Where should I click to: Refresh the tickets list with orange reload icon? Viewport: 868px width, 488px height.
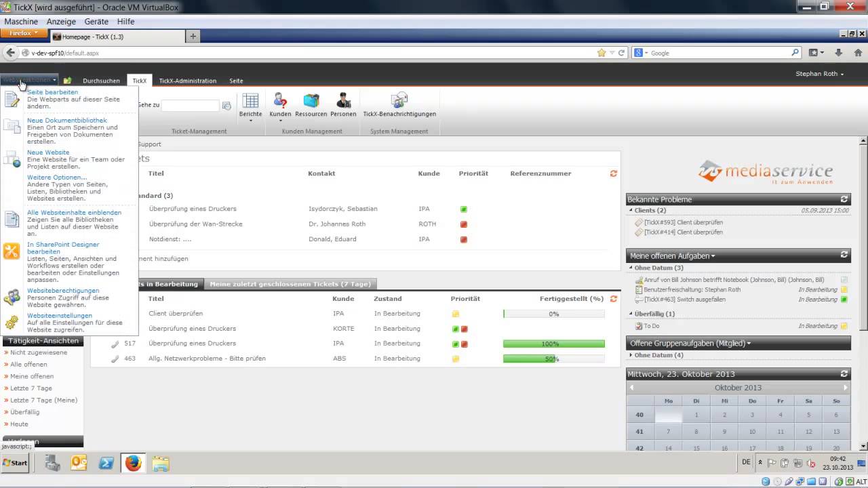[x=614, y=174]
